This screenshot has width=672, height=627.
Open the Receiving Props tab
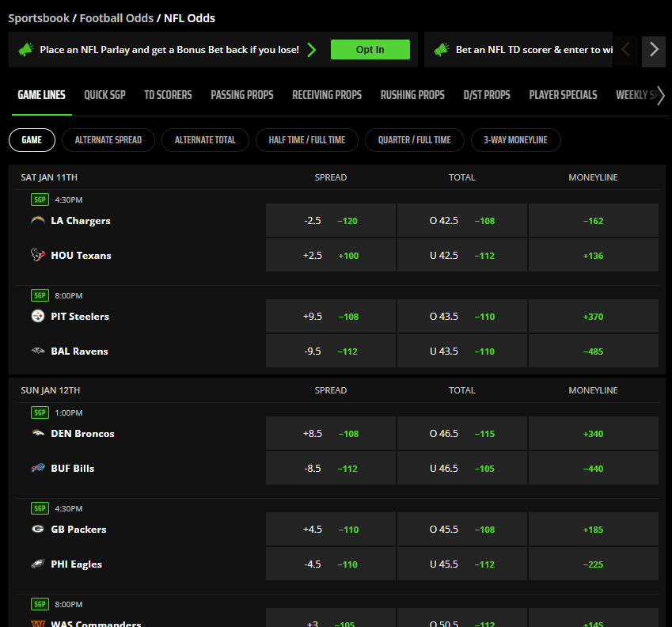pos(327,95)
